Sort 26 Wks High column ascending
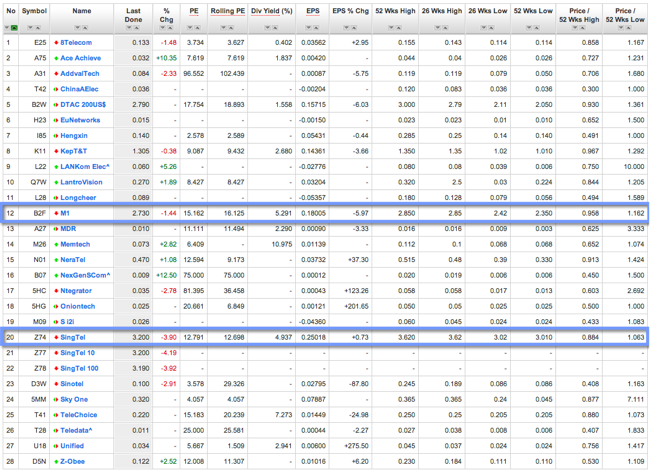 (445, 28)
